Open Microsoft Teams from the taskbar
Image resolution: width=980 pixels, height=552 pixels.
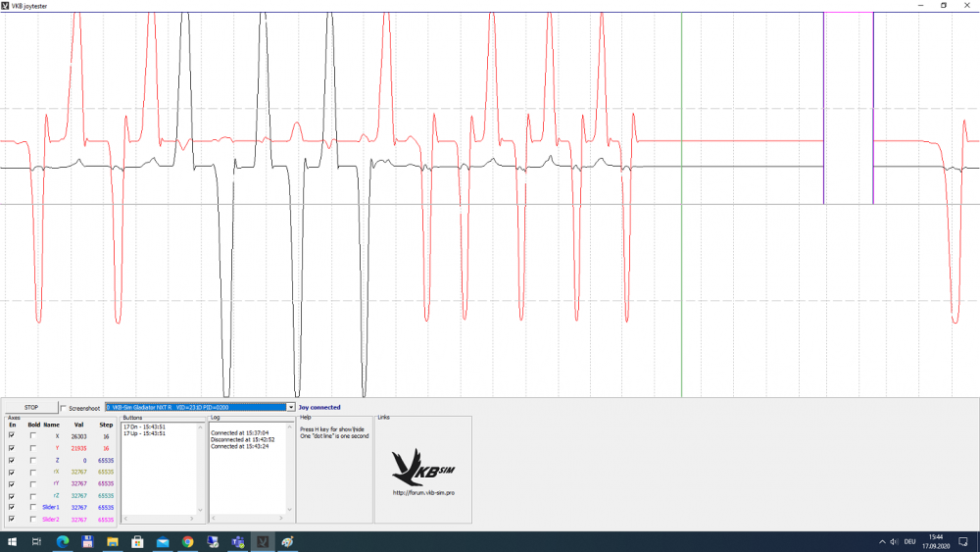coord(237,541)
